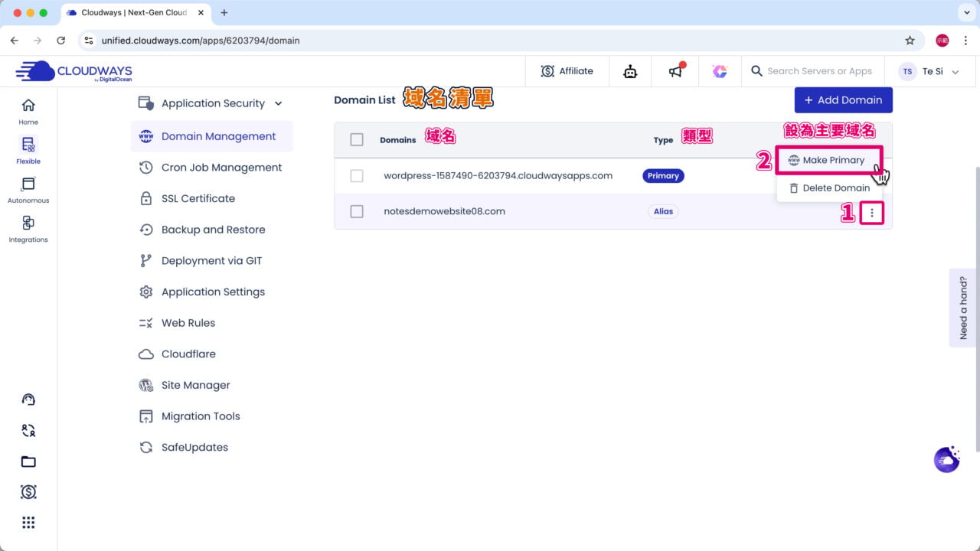
Task: Go to the Autonomous section
Action: click(x=28, y=189)
